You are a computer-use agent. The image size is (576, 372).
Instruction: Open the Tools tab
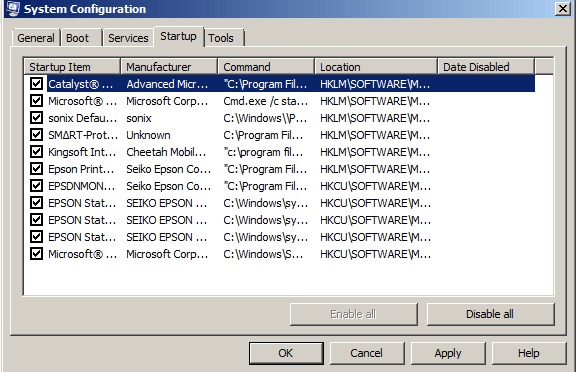coord(224,38)
